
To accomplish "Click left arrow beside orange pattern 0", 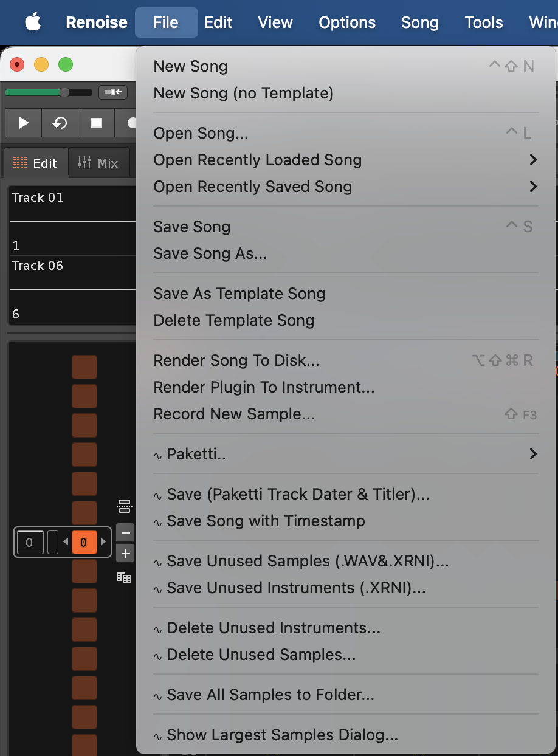I will click(x=66, y=542).
